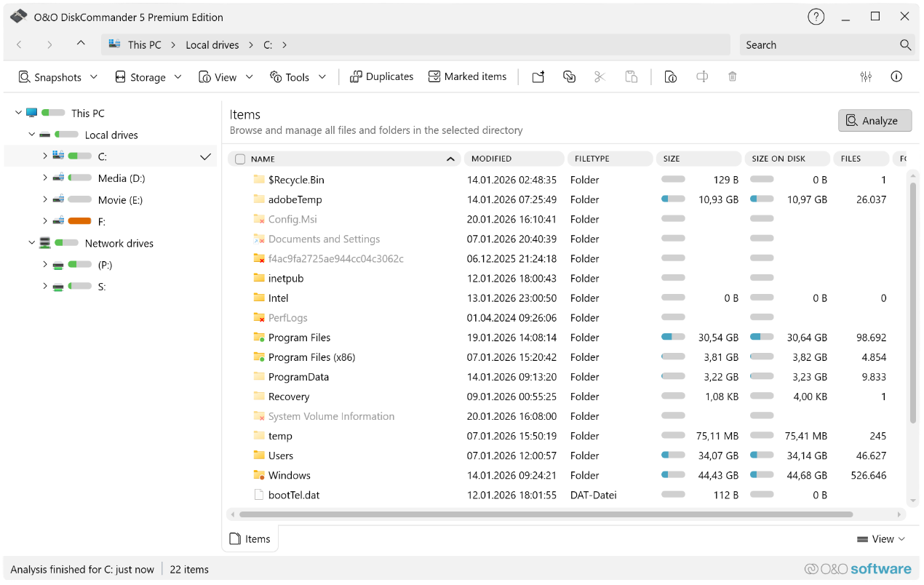Navigate up one directory level
924x585 pixels.
tap(81, 44)
